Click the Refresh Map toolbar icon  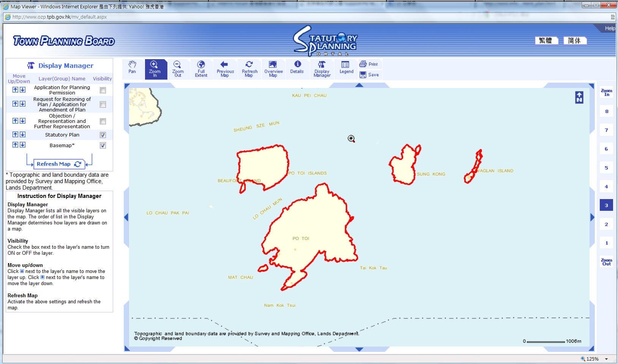click(x=249, y=69)
